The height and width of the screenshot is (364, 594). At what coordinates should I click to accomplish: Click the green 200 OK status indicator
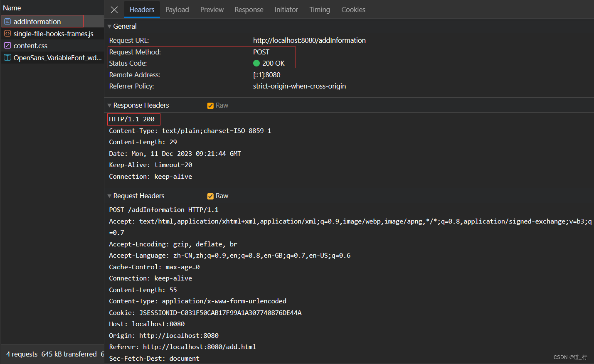(x=256, y=63)
